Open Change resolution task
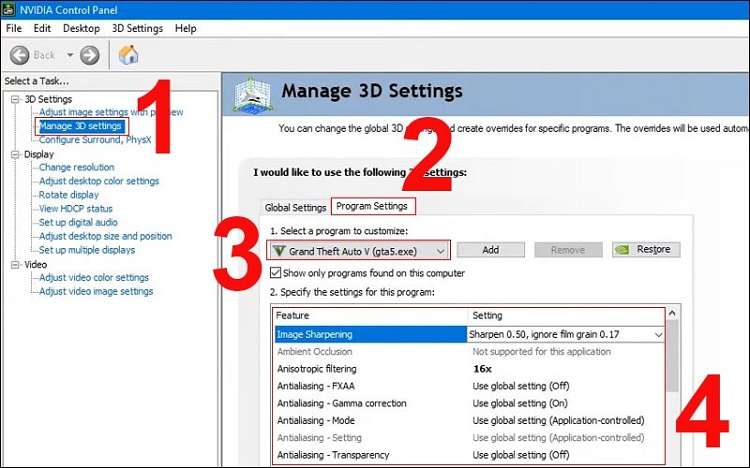 77,167
